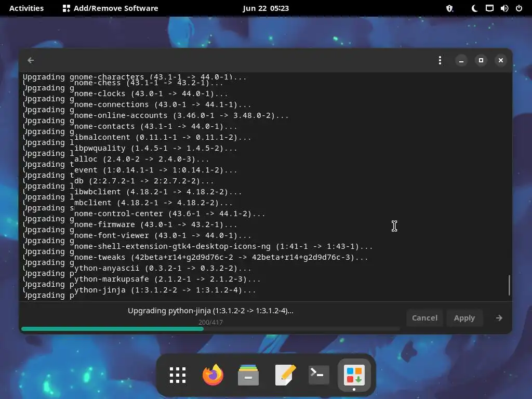Click the 'nome-clocks' output line

tap(151, 94)
